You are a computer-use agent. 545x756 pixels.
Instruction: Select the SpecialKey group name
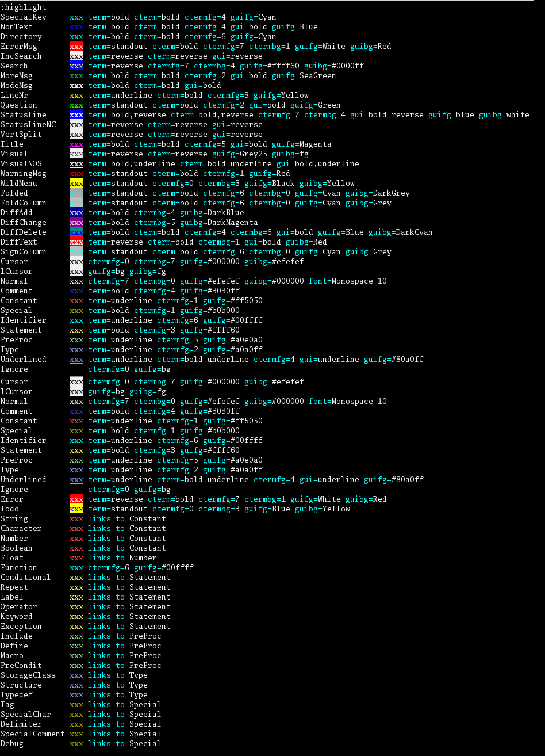click(24, 17)
